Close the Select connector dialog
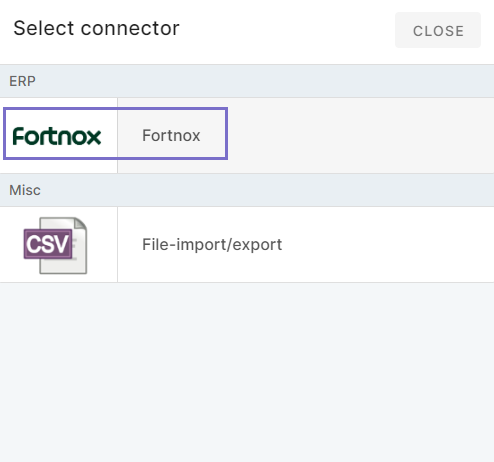This screenshot has height=462, width=494. click(x=438, y=30)
